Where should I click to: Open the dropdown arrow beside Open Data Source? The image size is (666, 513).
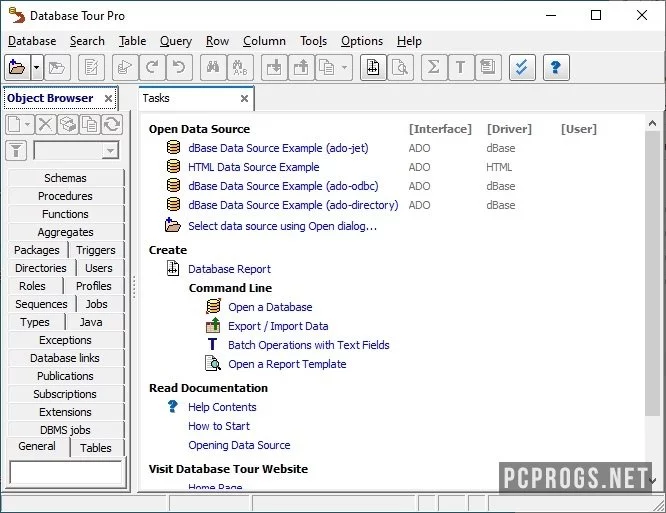click(37, 67)
